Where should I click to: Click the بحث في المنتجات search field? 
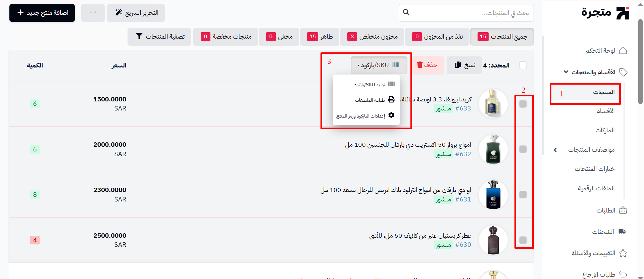pos(466,13)
